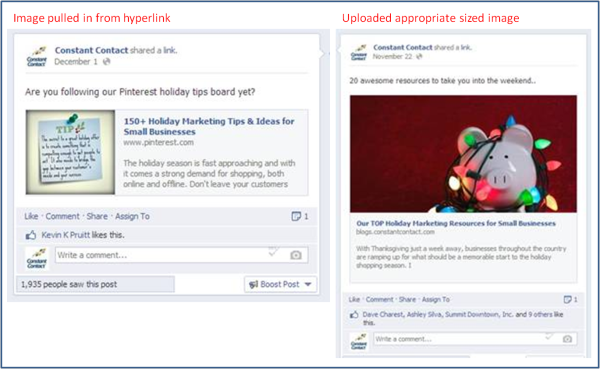Focus right post Write a comment field
The width and height of the screenshot is (600, 369).
(x=475, y=339)
